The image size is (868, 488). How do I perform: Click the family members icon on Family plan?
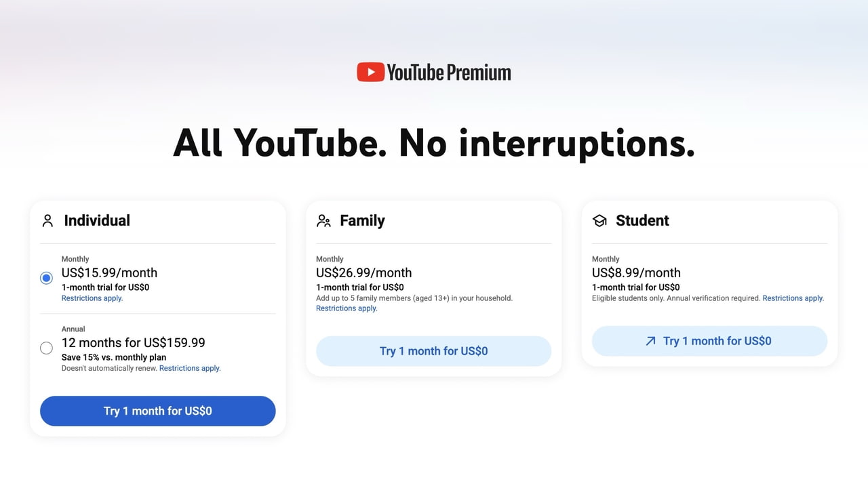[x=323, y=220]
